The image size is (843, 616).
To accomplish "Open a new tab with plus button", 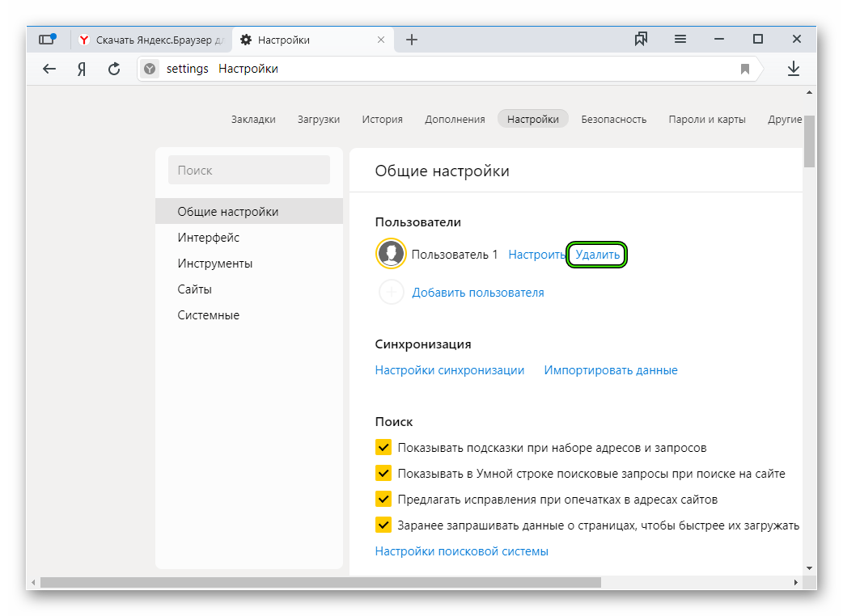I will (411, 40).
